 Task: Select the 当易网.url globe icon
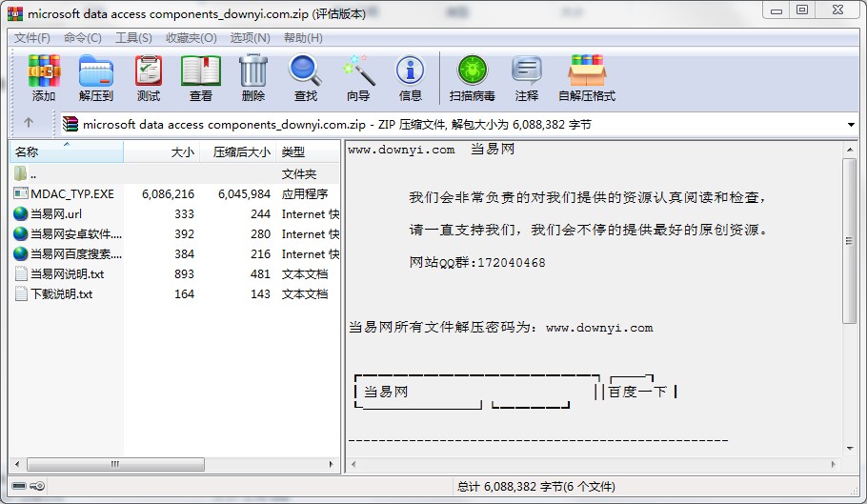point(20,213)
